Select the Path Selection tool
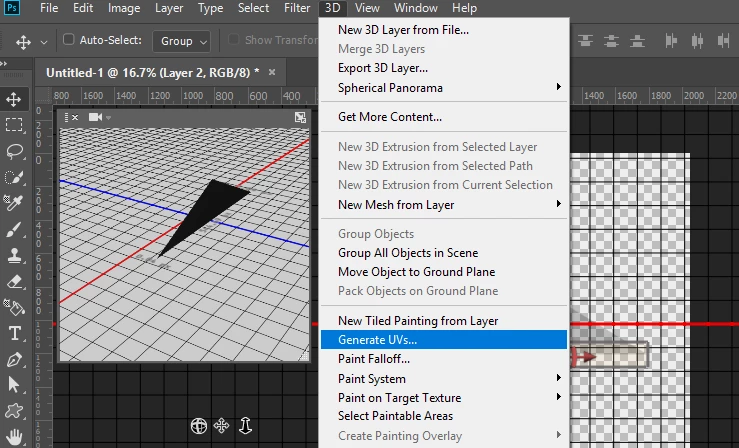Screen dimensions: 739x448 pos(14,385)
